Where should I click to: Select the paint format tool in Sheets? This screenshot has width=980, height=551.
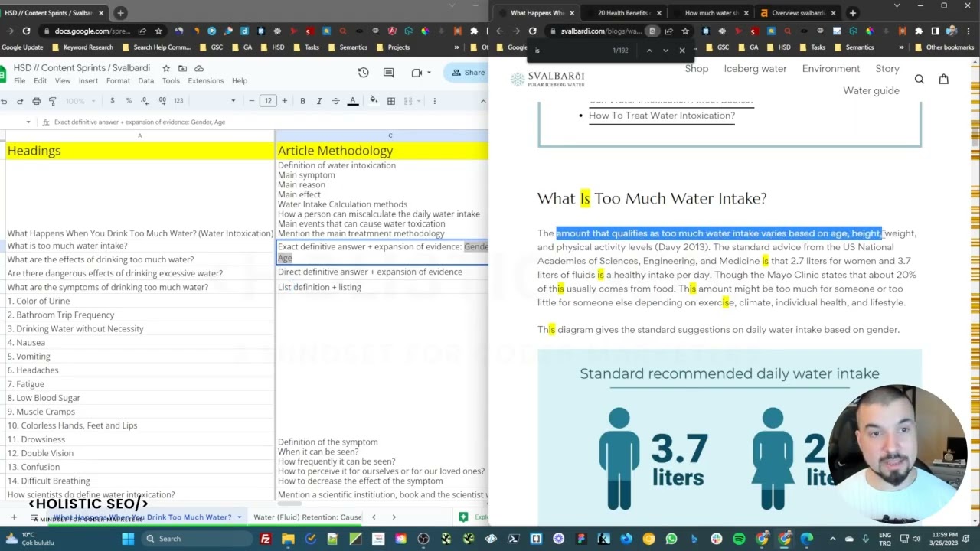(x=52, y=101)
